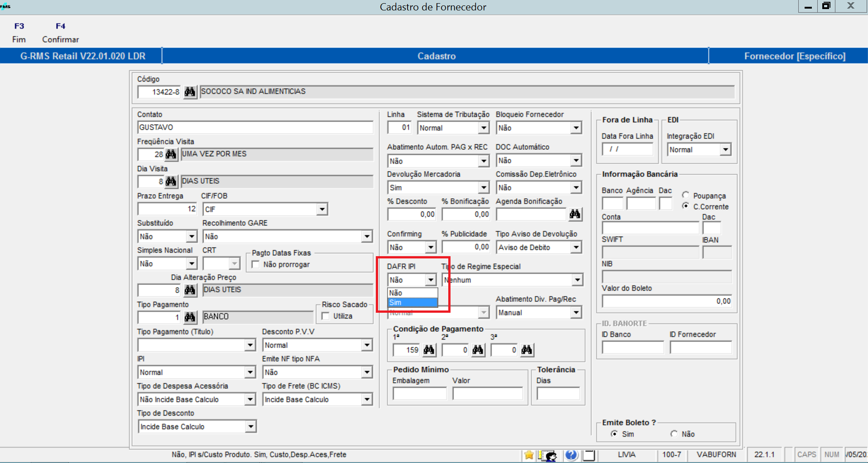This screenshot has height=463, width=868.
Task: Click Conta bank account field
Action: [x=650, y=228]
